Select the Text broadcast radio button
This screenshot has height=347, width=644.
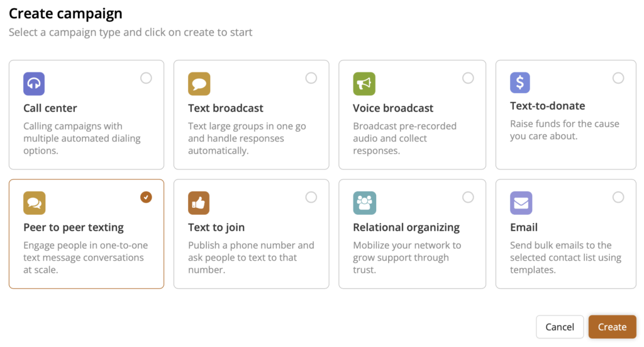click(x=311, y=78)
